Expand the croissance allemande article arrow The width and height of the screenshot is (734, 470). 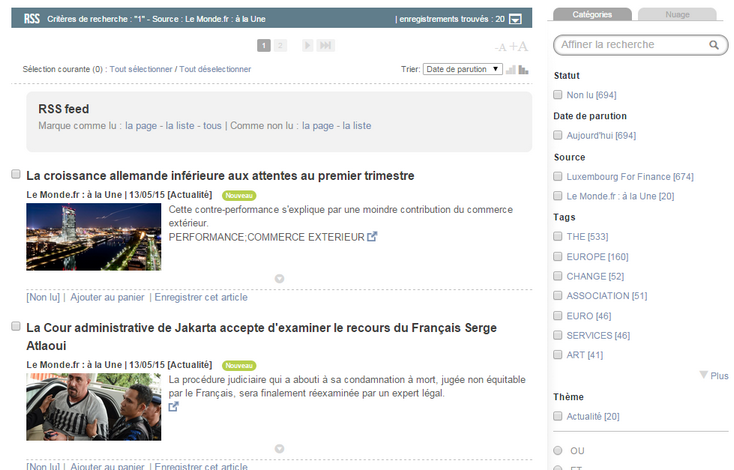point(279,279)
